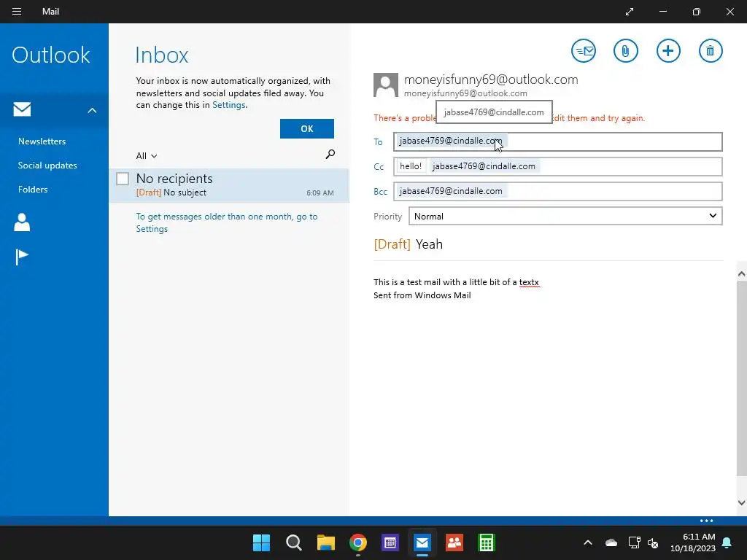Click scrollbar up arrow in message pane
The height and width of the screenshot is (560, 747).
coord(741,274)
